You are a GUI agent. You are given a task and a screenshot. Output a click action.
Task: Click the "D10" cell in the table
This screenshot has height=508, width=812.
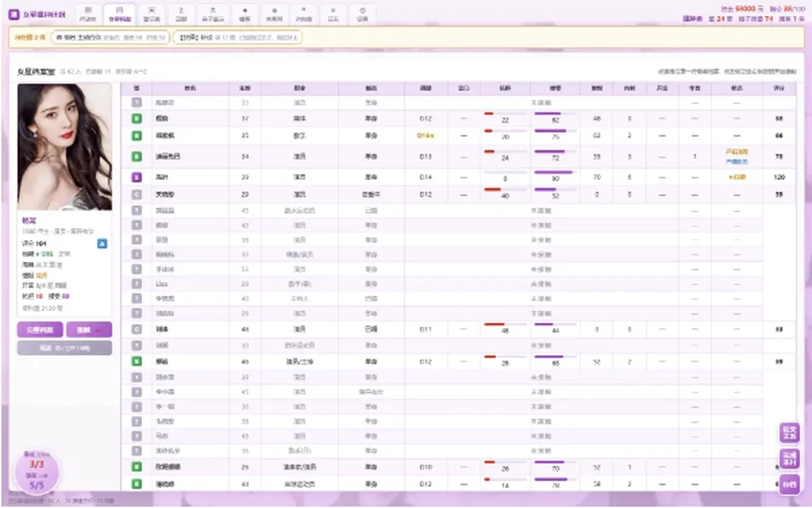click(425, 467)
